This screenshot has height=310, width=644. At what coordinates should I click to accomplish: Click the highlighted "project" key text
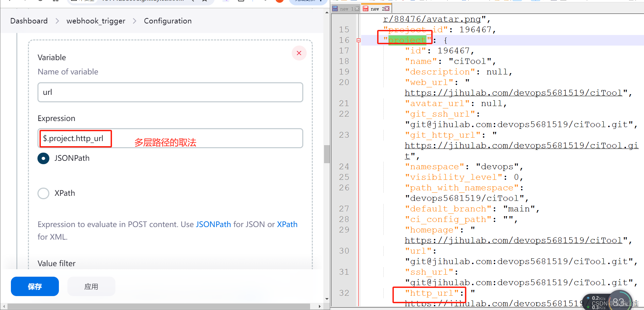[x=407, y=40]
